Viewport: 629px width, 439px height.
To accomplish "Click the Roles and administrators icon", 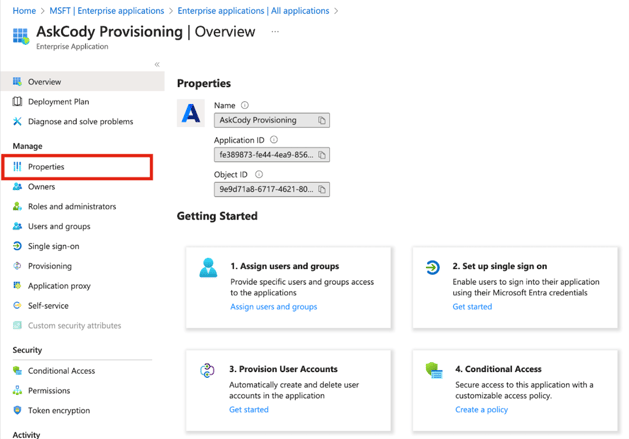I will point(17,206).
